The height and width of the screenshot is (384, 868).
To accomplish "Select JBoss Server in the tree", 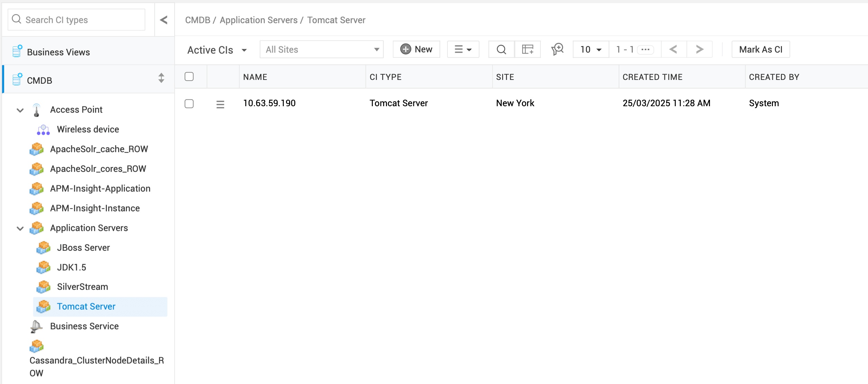I will click(83, 248).
